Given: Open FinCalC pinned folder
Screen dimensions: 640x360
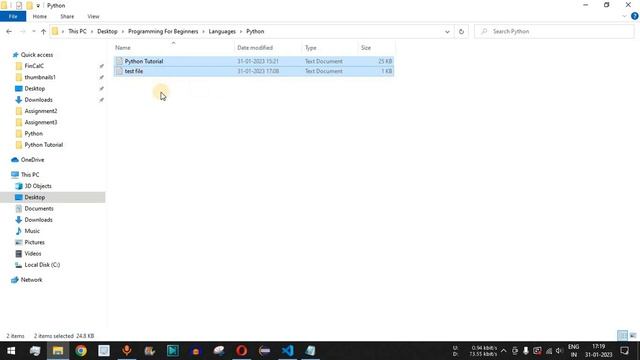Looking at the screenshot, I should (34, 66).
